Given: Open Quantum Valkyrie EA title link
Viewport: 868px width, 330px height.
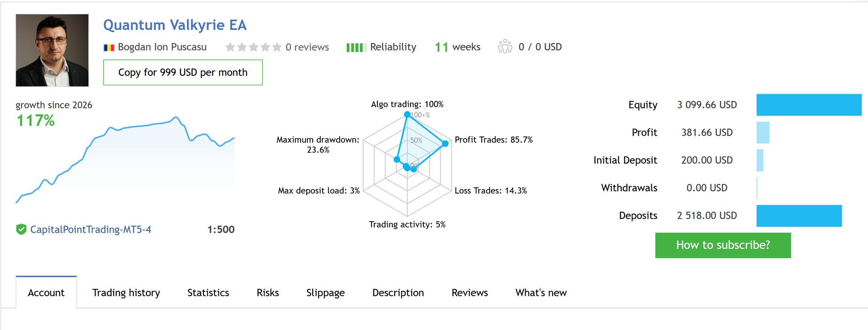Looking at the screenshot, I should click(x=175, y=25).
